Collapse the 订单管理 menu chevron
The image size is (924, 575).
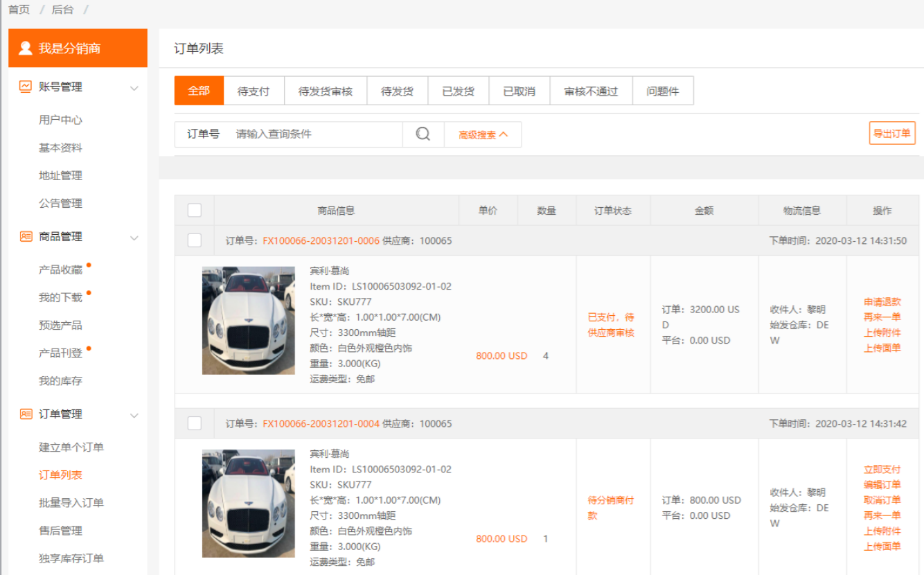pyautogui.click(x=134, y=415)
